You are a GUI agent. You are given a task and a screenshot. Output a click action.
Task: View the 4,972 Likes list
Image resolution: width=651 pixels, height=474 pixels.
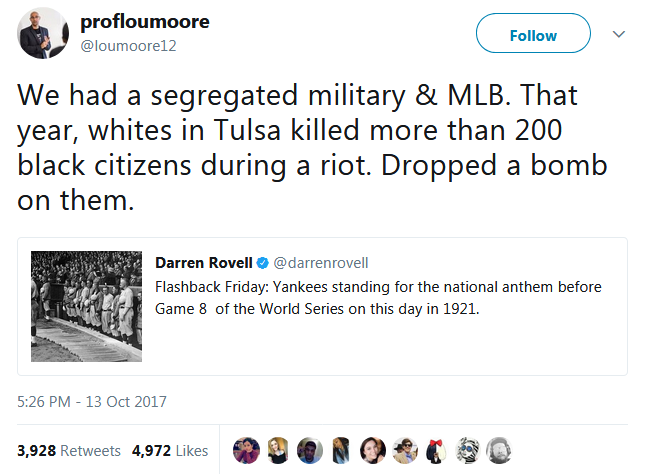170,451
